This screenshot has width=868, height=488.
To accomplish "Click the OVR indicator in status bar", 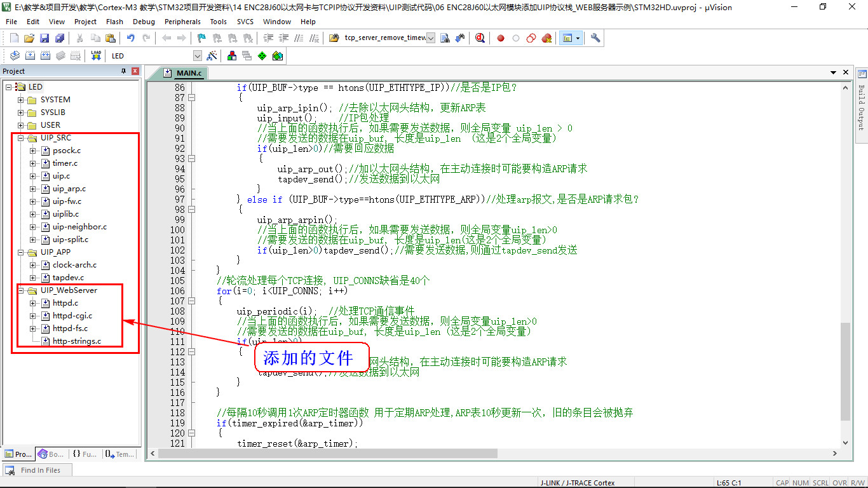I will (839, 483).
